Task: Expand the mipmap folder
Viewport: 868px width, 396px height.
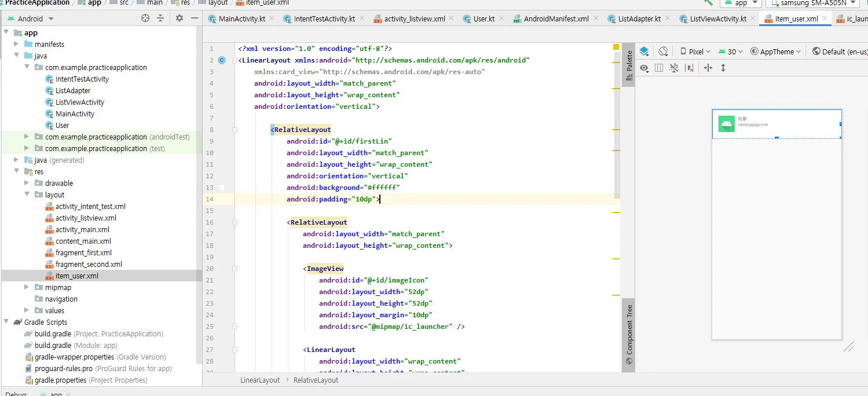Action: (27, 288)
